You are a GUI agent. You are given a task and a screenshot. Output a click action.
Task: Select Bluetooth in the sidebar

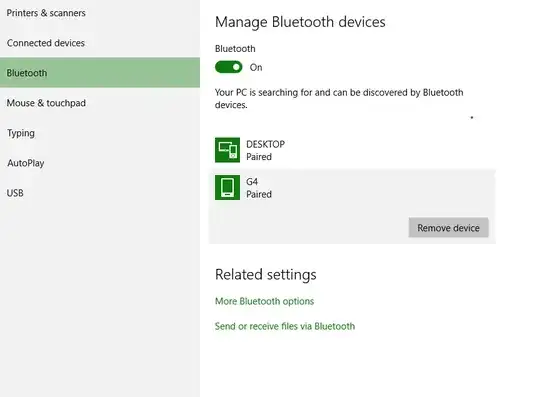click(100, 73)
